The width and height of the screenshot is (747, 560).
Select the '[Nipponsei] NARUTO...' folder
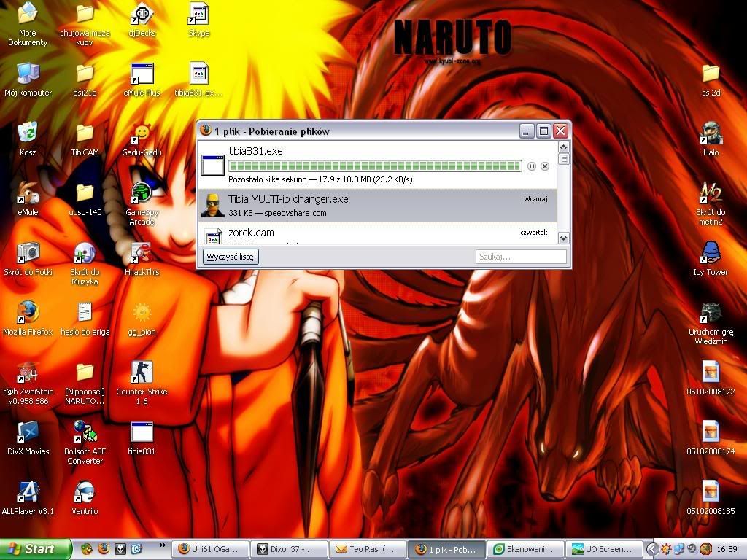click(x=85, y=384)
